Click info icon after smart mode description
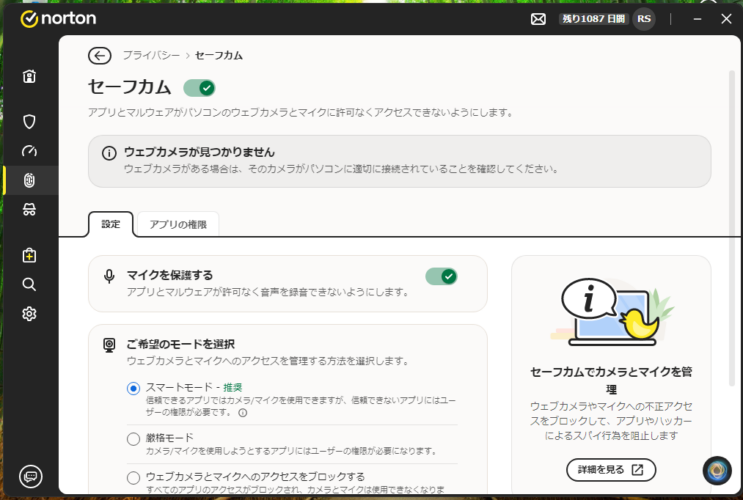Viewport: 743px width, 500px height. click(x=243, y=413)
